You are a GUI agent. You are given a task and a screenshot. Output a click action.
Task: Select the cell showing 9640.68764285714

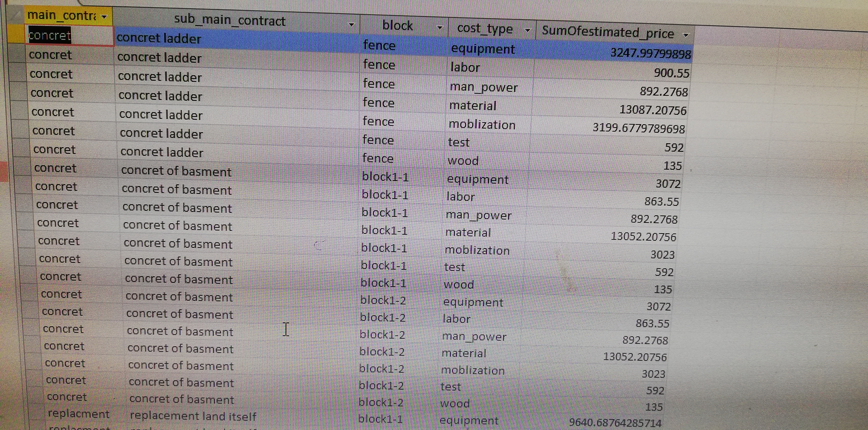(615, 423)
